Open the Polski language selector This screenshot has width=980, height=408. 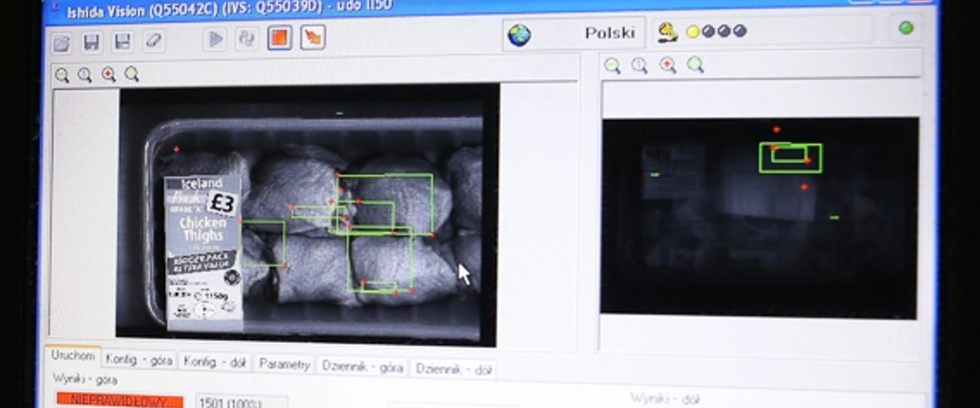click(x=574, y=34)
